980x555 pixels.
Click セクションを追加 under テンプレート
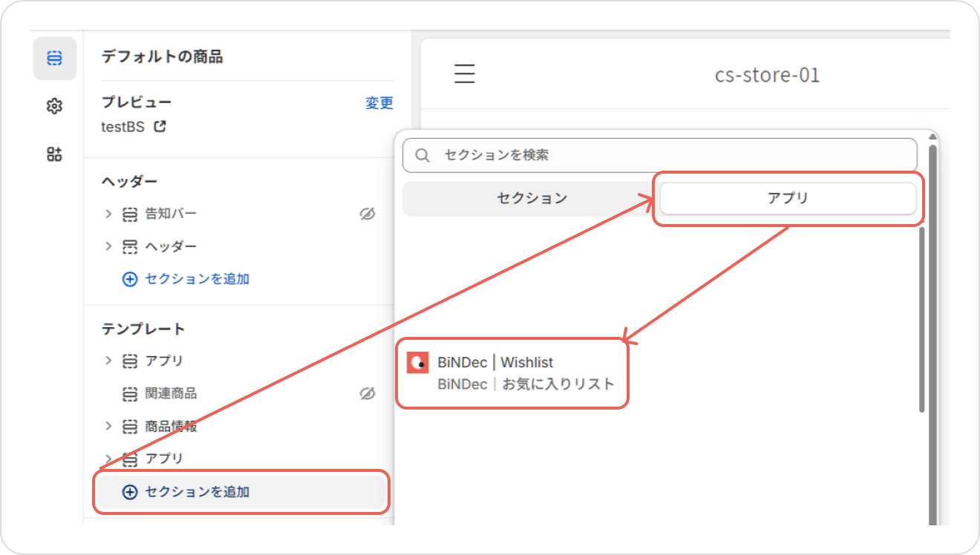(x=241, y=492)
